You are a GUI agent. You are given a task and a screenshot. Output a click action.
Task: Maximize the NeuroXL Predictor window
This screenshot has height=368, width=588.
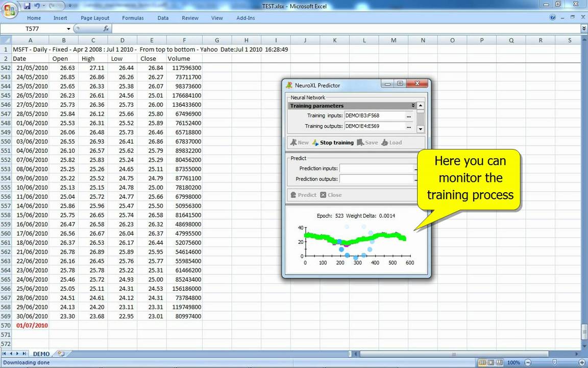click(x=400, y=84)
